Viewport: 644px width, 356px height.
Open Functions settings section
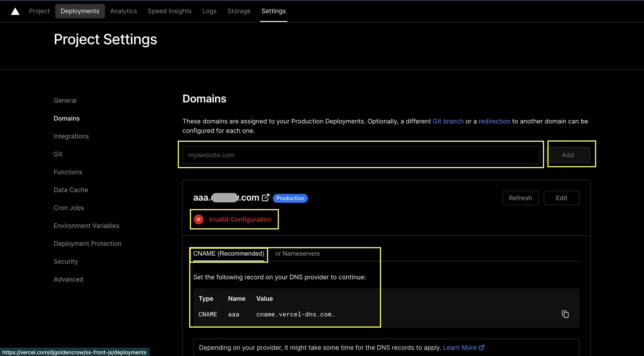[68, 172]
